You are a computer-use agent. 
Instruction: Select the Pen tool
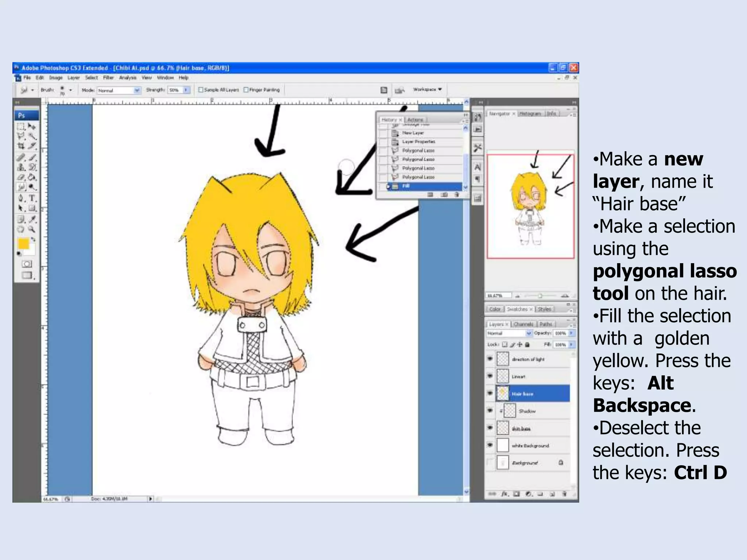tap(21, 198)
